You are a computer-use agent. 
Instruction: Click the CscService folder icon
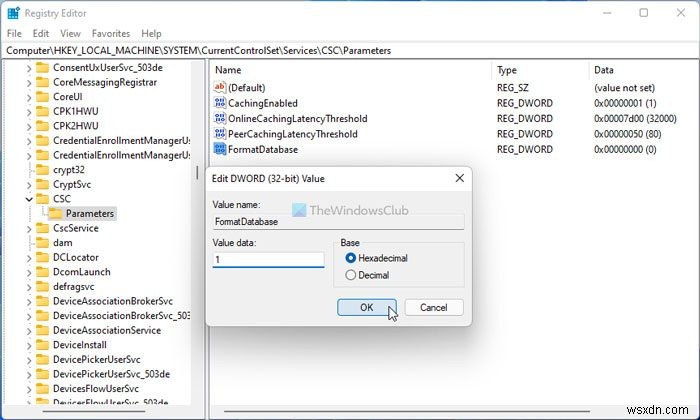[x=42, y=228]
